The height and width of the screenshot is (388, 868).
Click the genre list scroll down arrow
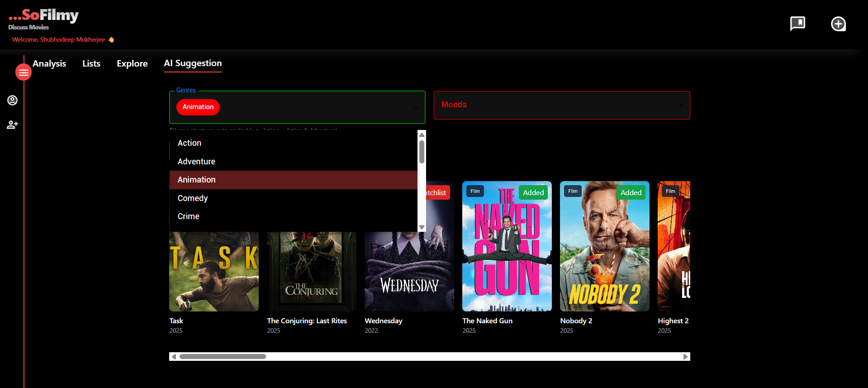pos(422,227)
